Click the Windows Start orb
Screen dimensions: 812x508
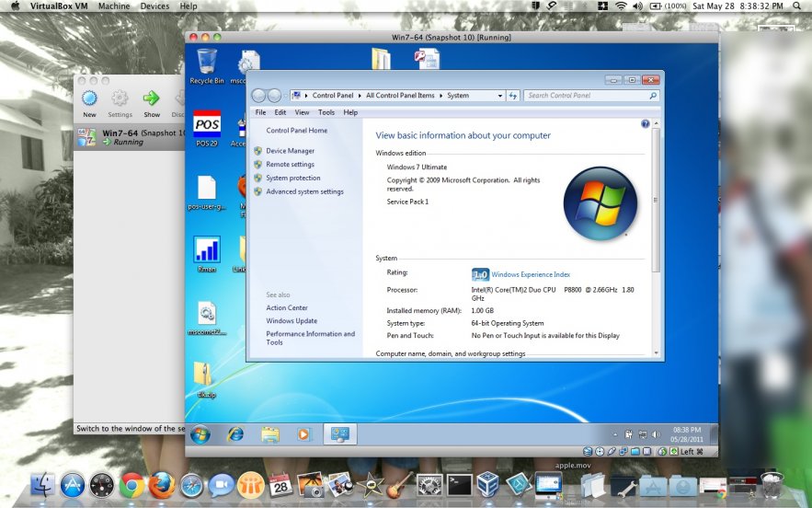(x=200, y=434)
